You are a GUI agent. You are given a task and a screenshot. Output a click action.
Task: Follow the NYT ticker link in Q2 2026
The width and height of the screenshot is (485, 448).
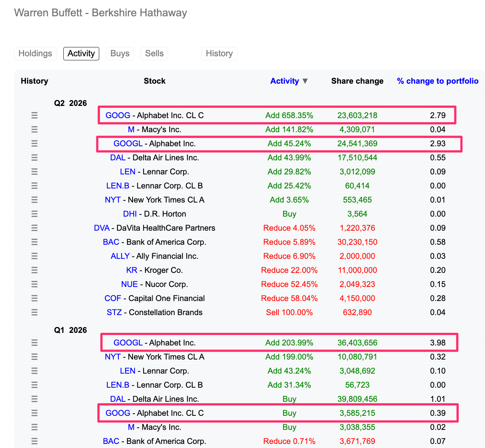click(x=113, y=200)
